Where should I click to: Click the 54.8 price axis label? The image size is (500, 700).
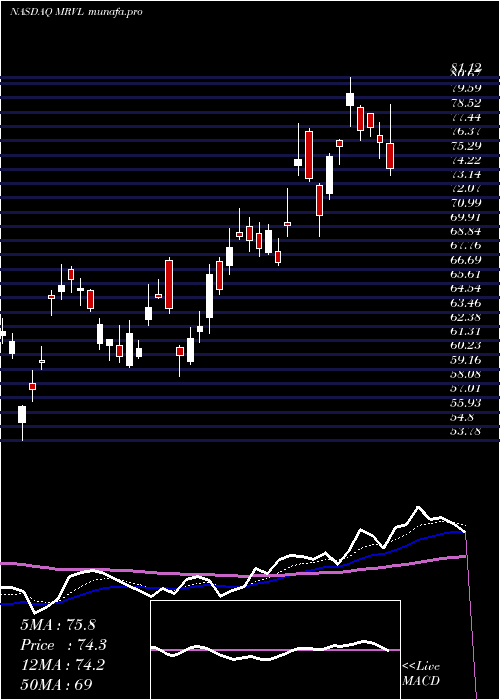pos(462,417)
